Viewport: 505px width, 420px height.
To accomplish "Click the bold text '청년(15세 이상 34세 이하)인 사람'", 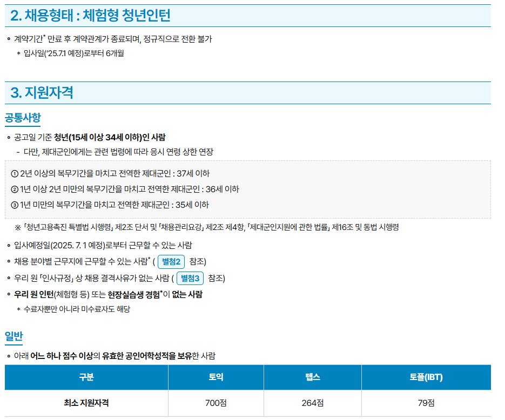I will point(110,137).
